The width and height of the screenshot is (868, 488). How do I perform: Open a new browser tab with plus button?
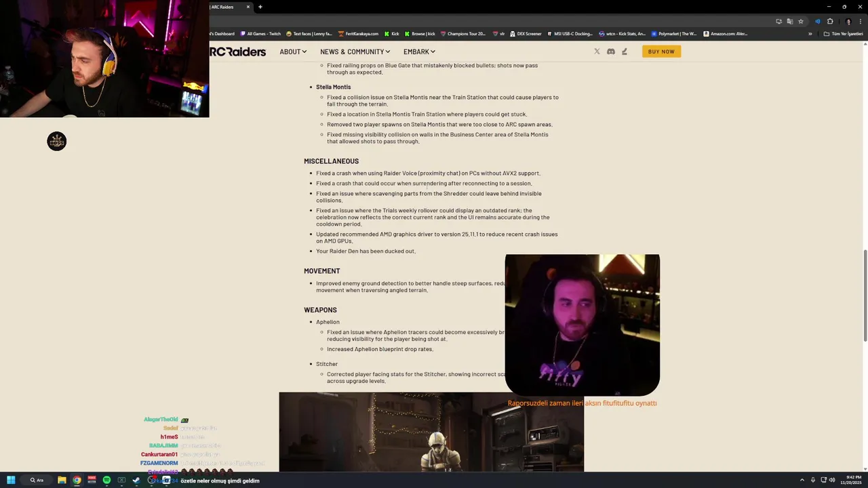click(260, 7)
